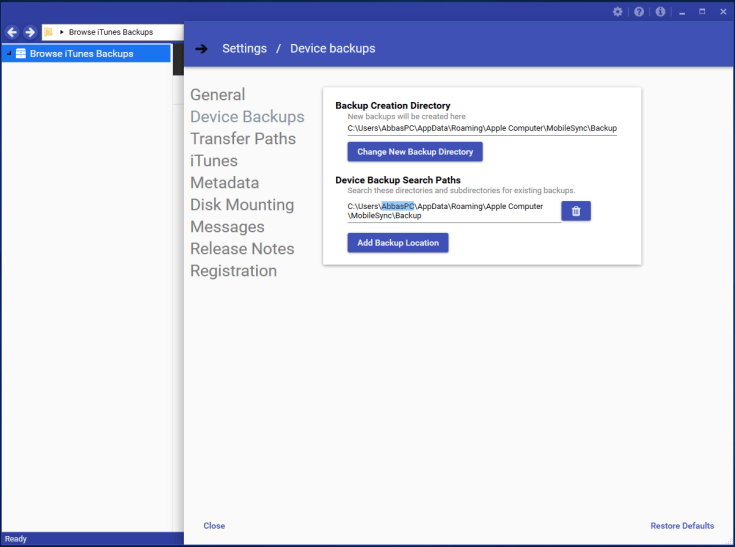735x547 pixels.
Task: Open the Release Notes section
Action: pyautogui.click(x=242, y=249)
